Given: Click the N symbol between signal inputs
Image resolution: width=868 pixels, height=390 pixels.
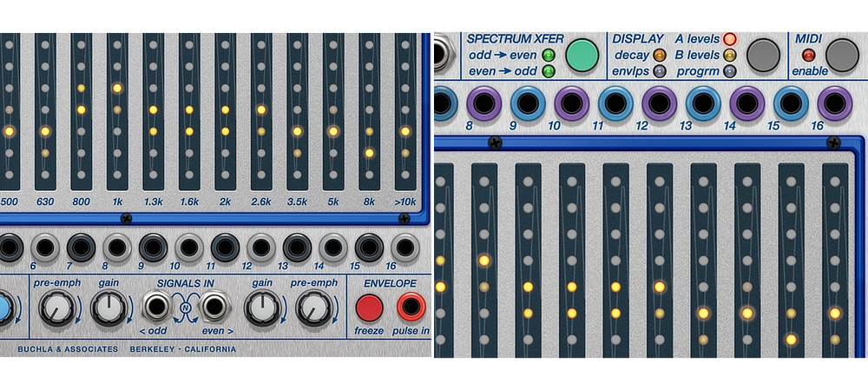Looking at the screenshot, I should (x=185, y=307).
